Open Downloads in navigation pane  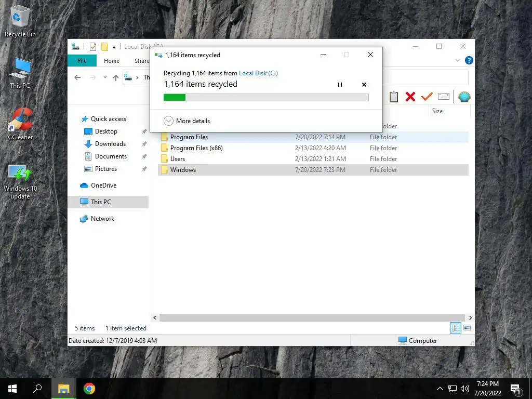point(110,144)
